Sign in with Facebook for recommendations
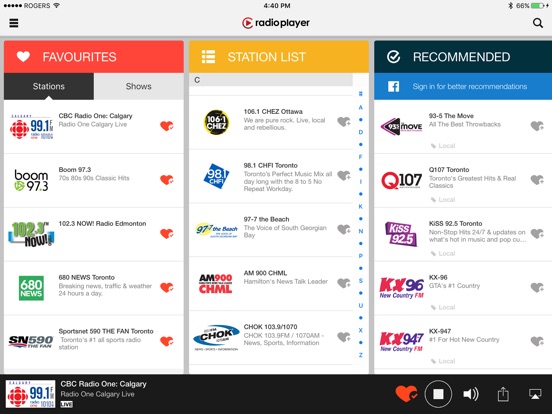Screen dimensions: 552x414 (463, 86)
